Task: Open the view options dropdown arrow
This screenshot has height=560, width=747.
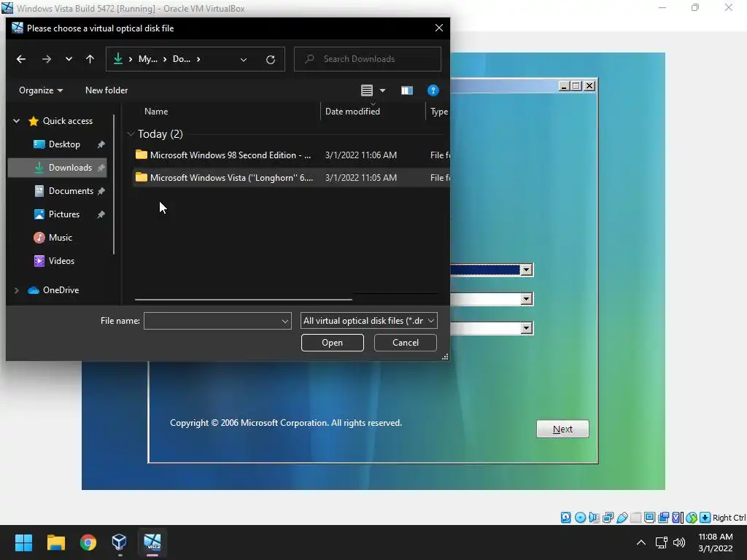Action: tap(382, 90)
